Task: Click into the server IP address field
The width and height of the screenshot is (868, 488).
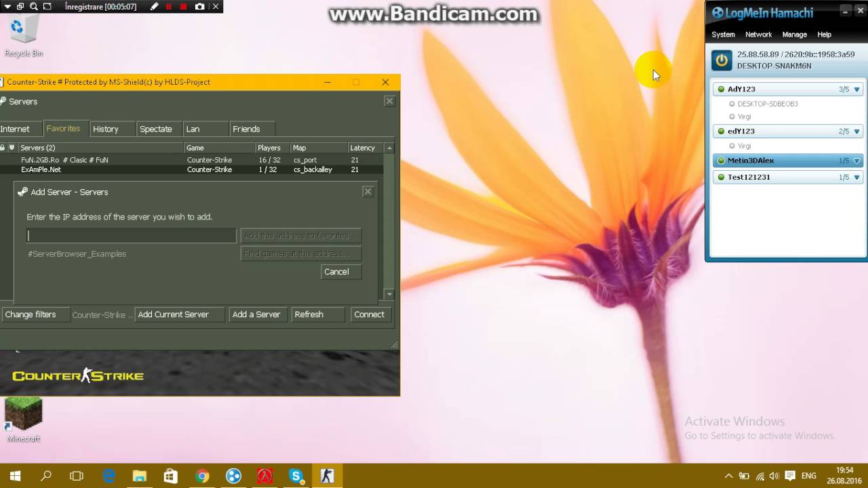Action: point(132,235)
